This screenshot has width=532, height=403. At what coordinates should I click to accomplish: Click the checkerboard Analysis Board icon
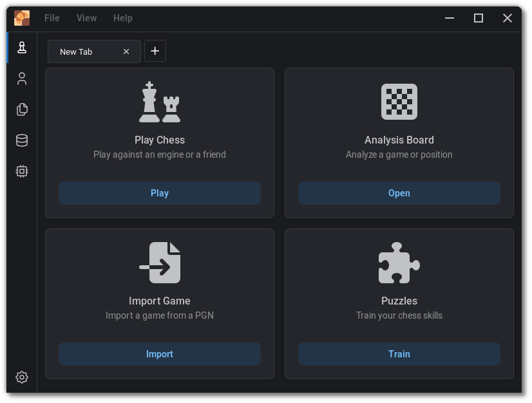click(399, 102)
